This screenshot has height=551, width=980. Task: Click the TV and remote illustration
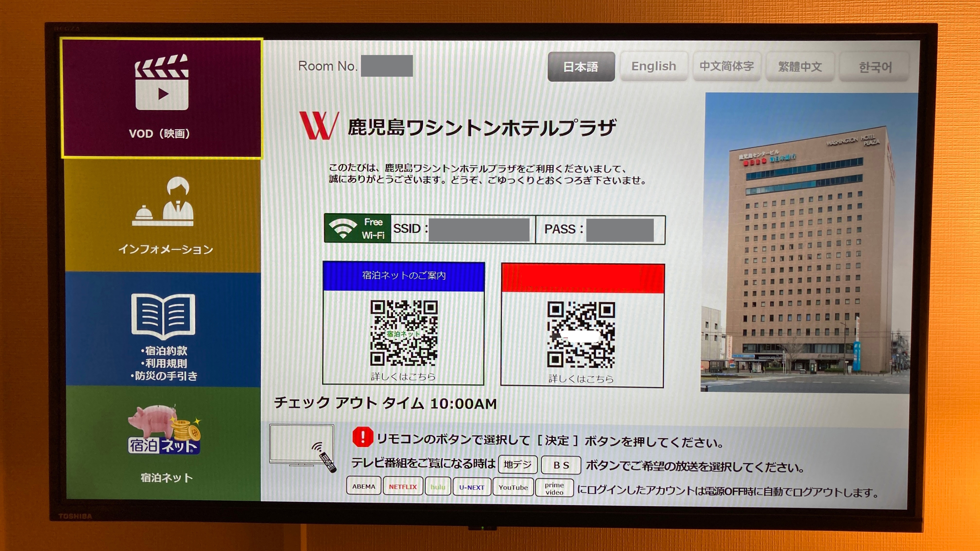click(303, 447)
